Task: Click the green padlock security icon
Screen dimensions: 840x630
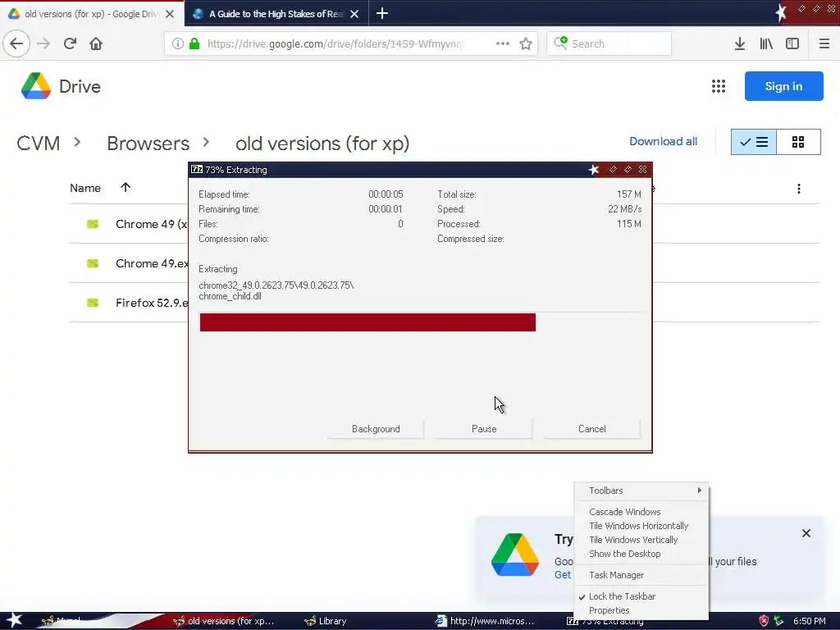Action: (194, 43)
